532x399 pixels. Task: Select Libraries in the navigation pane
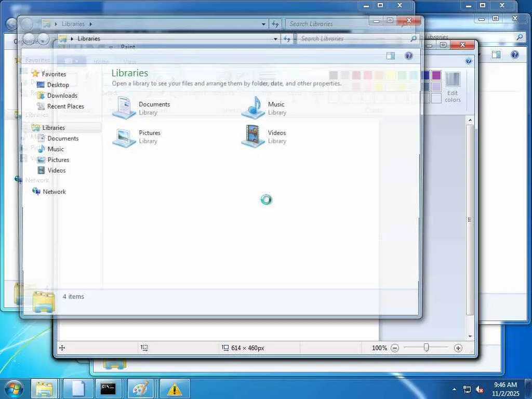pyautogui.click(x=54, y=128)
